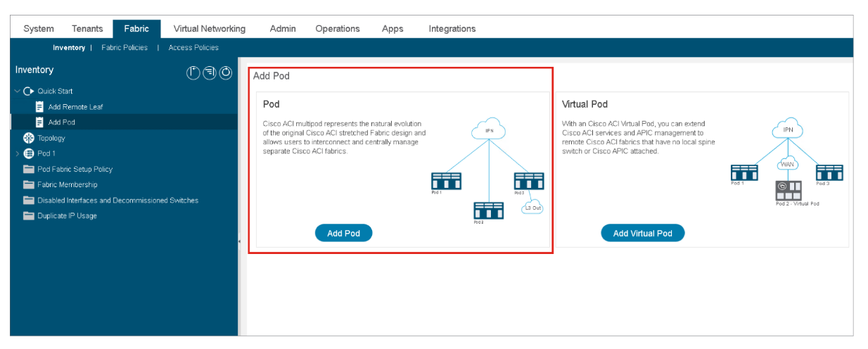Click the IPN cloud in Pod diagram
Screen dimensions: 868x349
(x=490, y=129)
